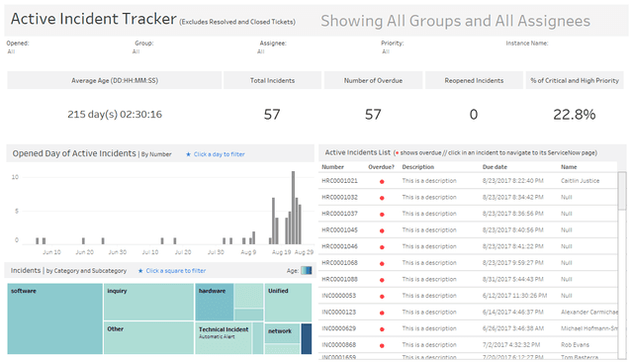Click the Number column header
633x364 pixels.
[x=332, y=167]
